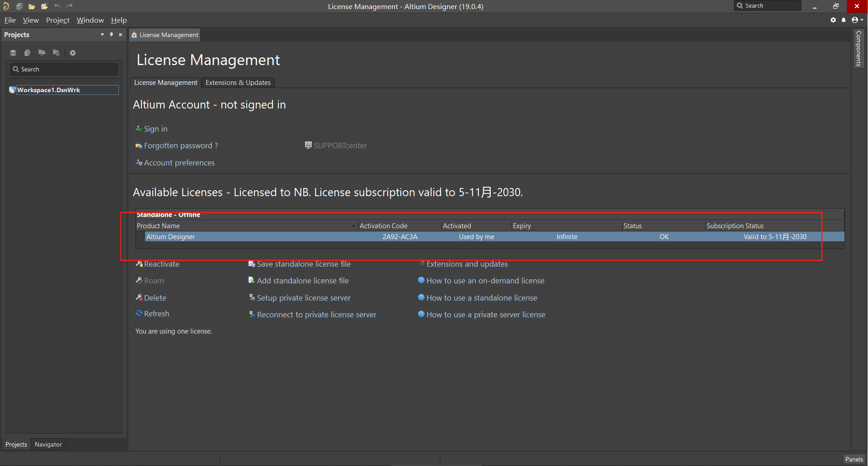
Task: Click the Sign in user icon
Action: click(x=139, y=128)
